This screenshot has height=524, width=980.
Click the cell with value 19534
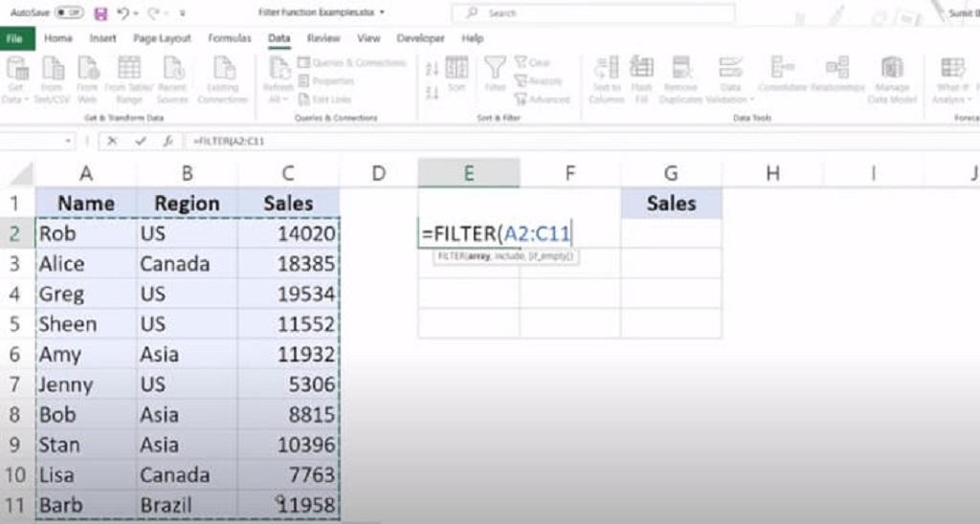288,294
